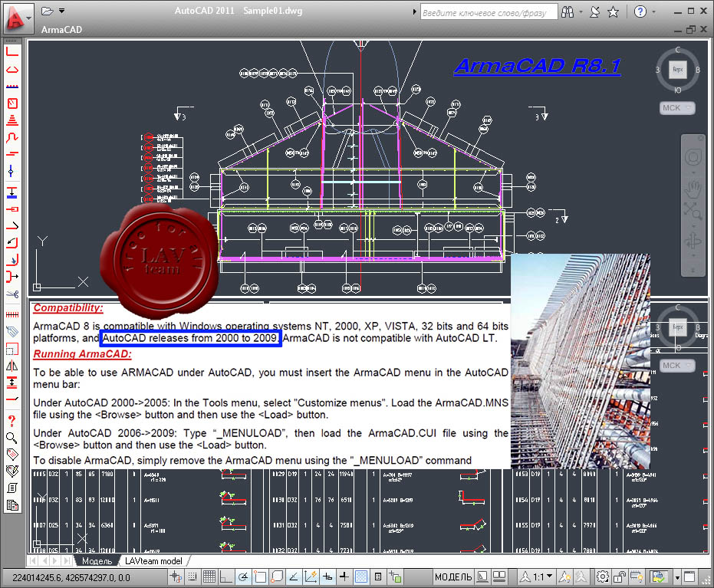The image size is (714, 588).
Task: Click the binoculars search icon
Action: point(568,11)
